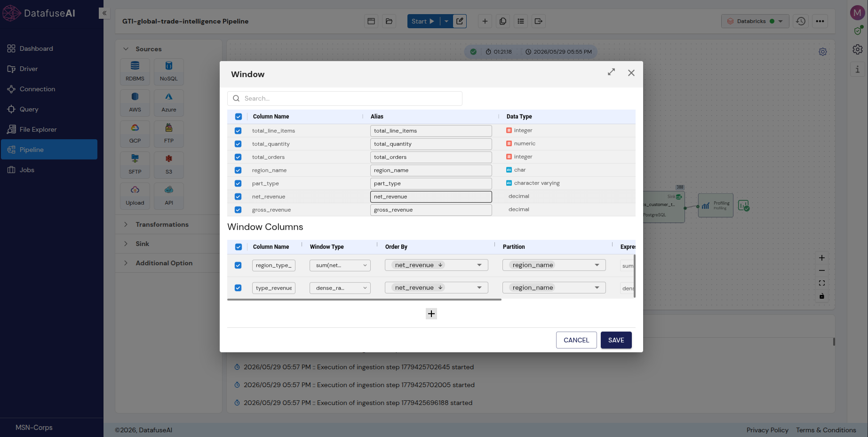Select the AWS source icon
The width and height of the screenshot is (868, 437).
tap(135, 103)
